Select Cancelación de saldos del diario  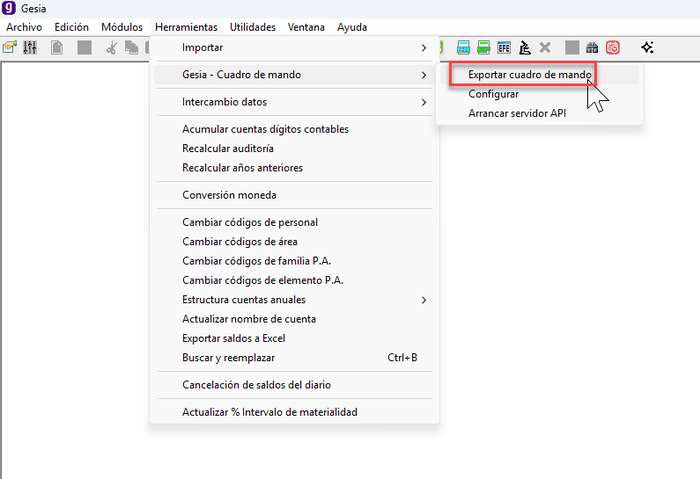(x=256, y=385)
